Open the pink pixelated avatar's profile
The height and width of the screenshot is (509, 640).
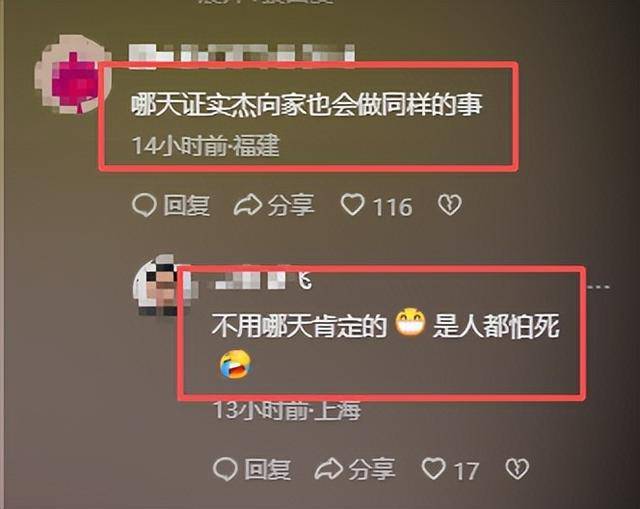point(73,75)
